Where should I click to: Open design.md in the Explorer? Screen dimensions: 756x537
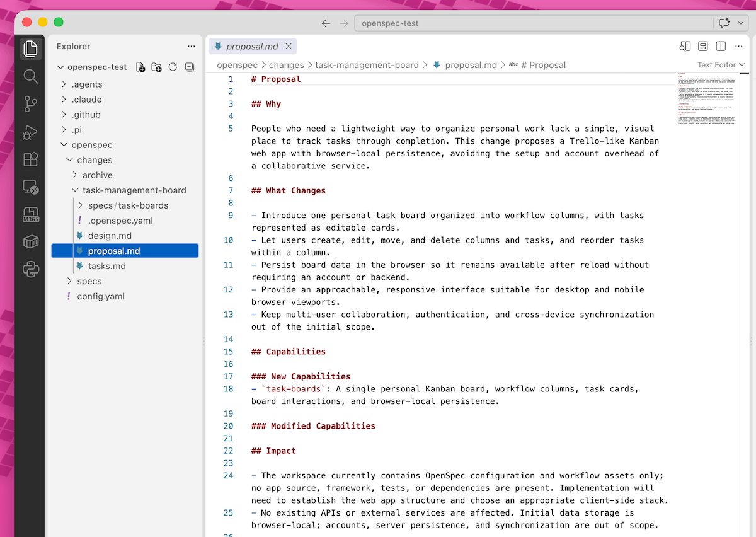[110, 236]
